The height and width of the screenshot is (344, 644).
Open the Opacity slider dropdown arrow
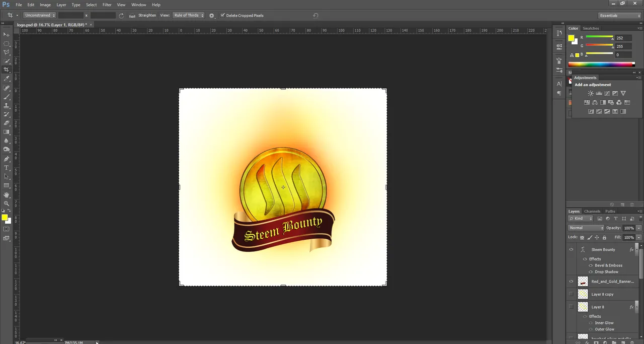[639, 228]
